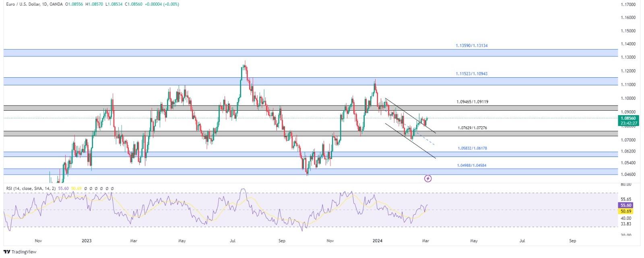The image size is (644, 258).
Task: Click the 1.15000 price scale label
Action: [628, 31]
